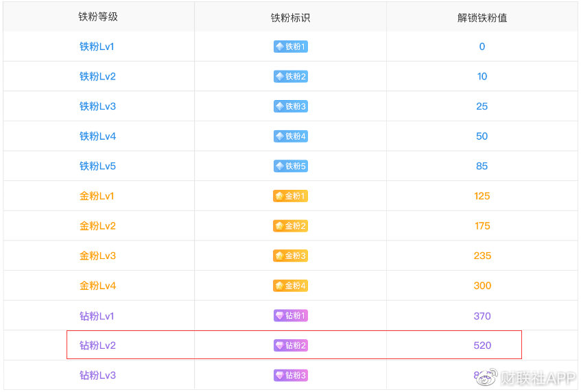Viewport: 581px width, 392px height.
Task: Click the unlock value 520
Action: 482,345
